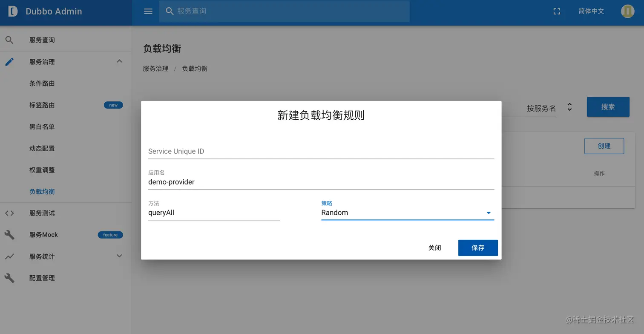
Task: Click the 操作 column header
Action: (x=599, y=173)
